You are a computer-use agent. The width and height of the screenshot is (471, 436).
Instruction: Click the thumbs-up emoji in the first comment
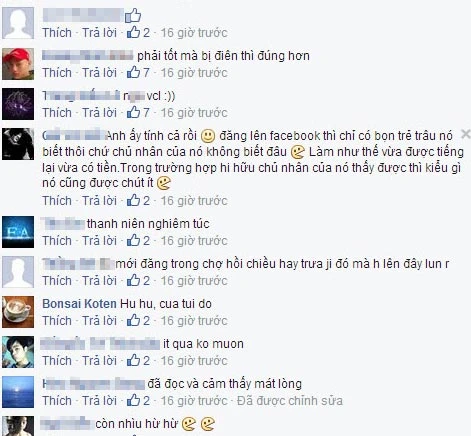point(133,16)
